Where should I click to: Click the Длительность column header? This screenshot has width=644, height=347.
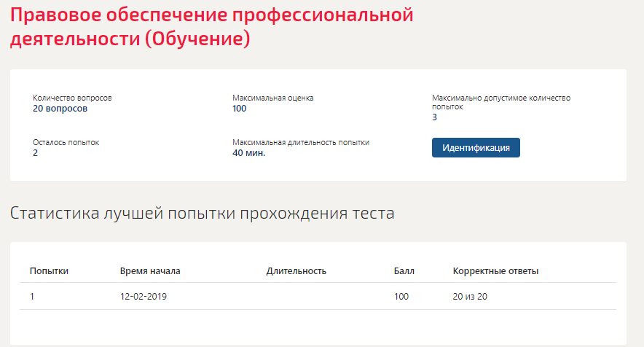click(296, 271)
